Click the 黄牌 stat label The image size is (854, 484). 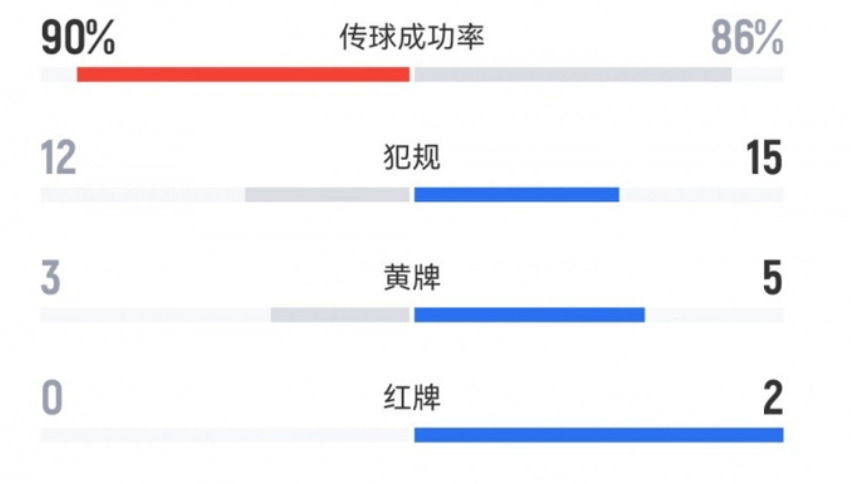(412, 278)
